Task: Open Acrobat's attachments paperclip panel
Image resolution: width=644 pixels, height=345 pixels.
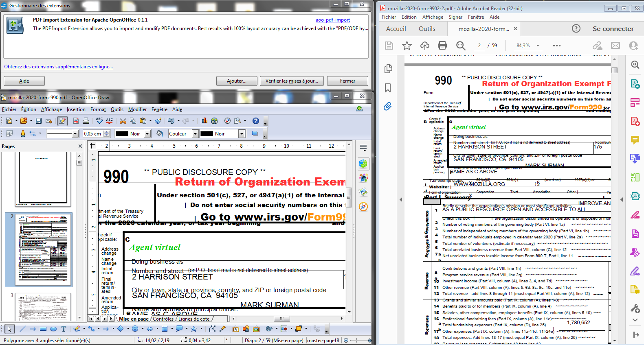Action: pos(388,107)
